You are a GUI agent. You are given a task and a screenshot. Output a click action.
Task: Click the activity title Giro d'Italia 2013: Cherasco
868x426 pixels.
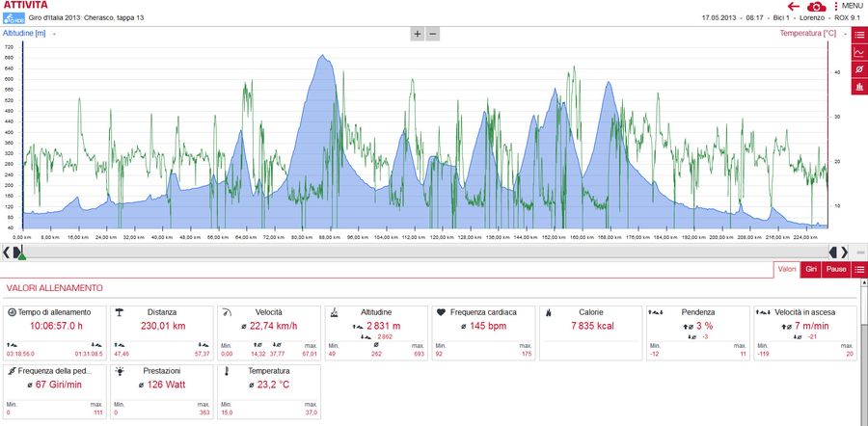pyautogui.click(x=86, y=17)
